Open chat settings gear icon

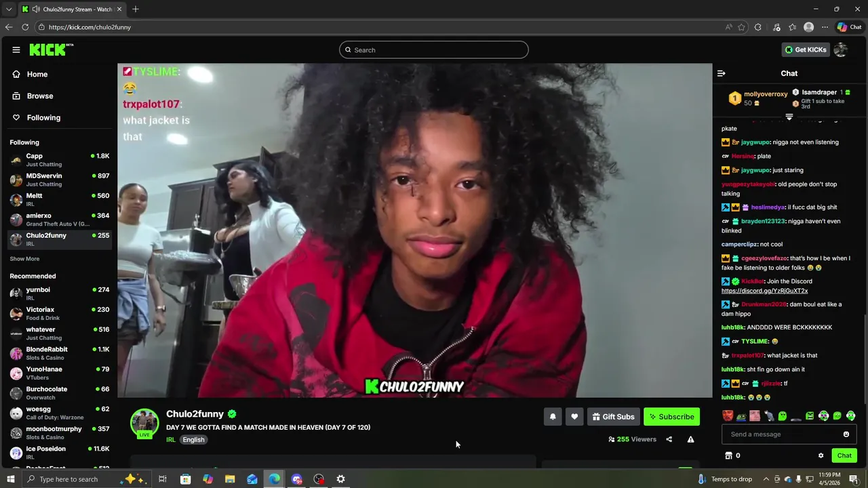coord(821,455)
